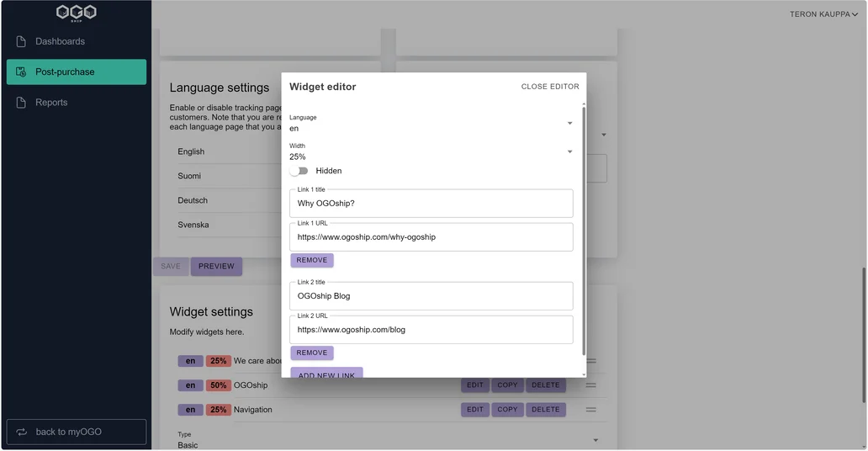This screenshot has height=451, width=868.
Task: Edit the Navigation widget
Action: pyautogui.click(x=475, y=410)
